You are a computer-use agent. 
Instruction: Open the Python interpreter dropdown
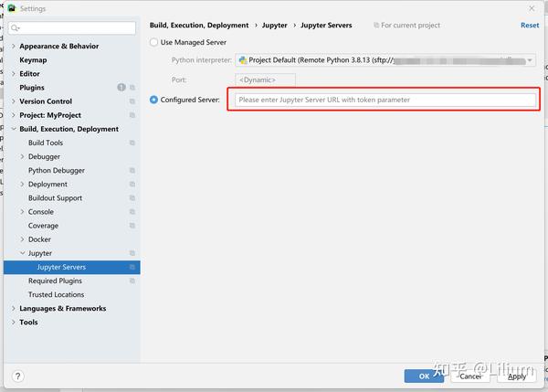530,60
